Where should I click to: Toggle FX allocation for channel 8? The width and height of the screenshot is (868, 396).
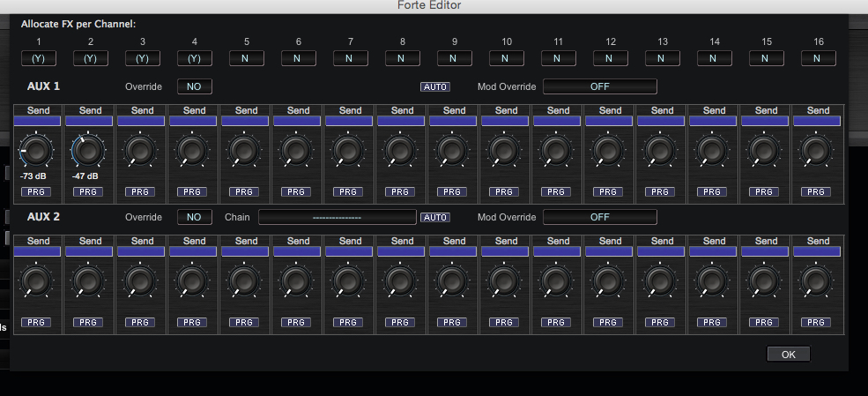click(403, 58)
